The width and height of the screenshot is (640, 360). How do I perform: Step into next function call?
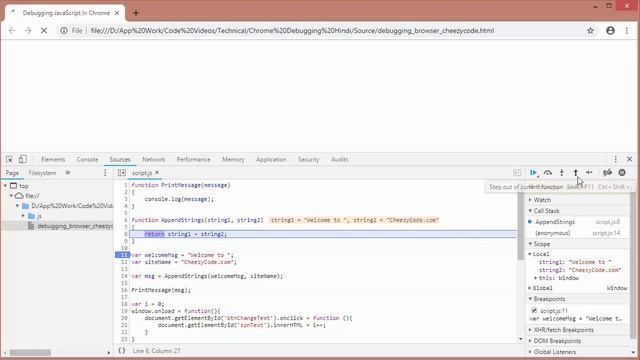[x=562, y=173]
